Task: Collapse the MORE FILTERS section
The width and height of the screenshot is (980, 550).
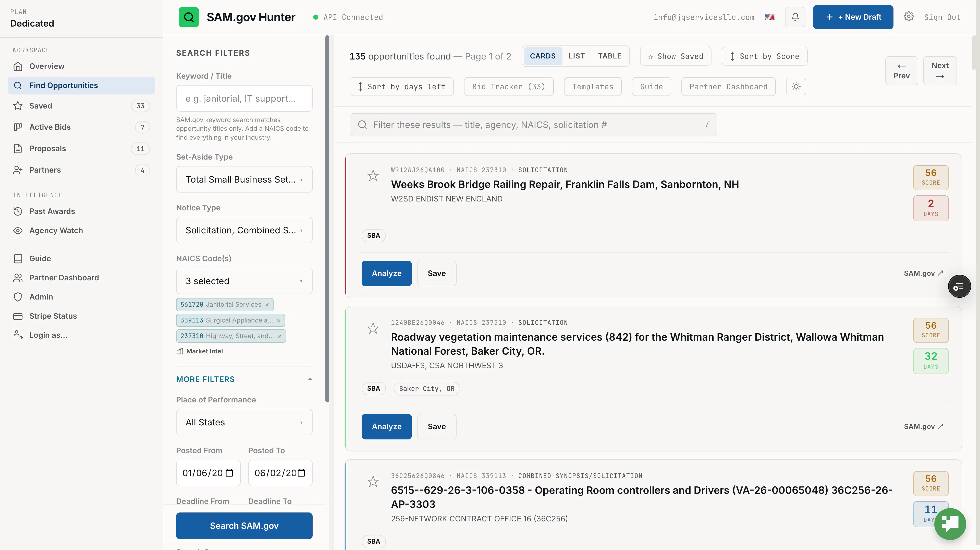Action: click(244, 379)
